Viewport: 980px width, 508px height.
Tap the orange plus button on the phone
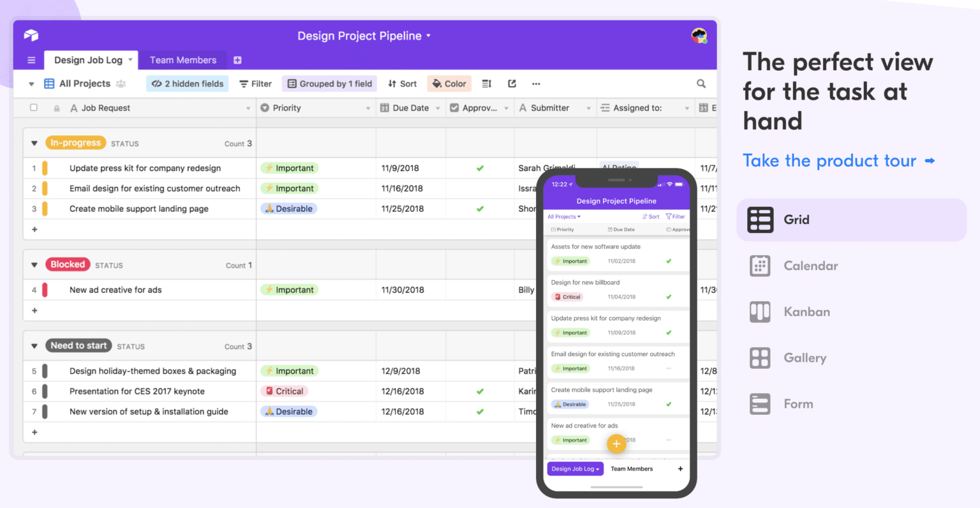pyautogui.click(x=616, y=444)
